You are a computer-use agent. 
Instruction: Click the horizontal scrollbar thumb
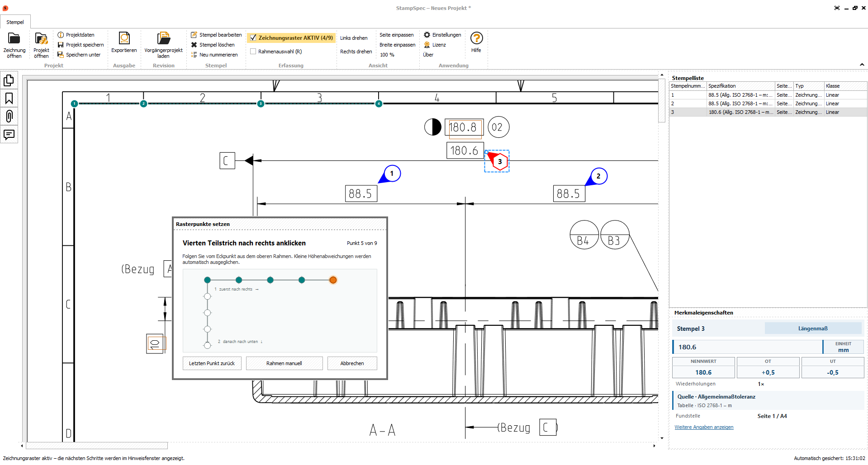tap(97, 446)
